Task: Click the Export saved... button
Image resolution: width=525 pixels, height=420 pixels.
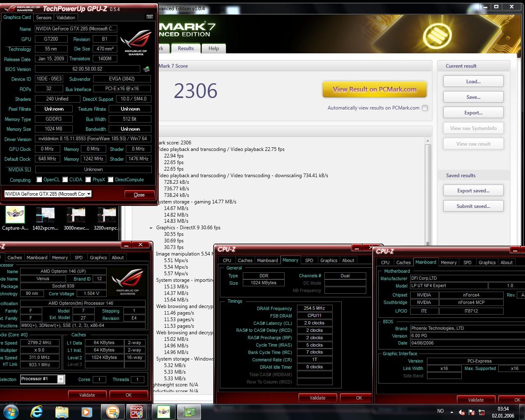Action: [473, 191]
